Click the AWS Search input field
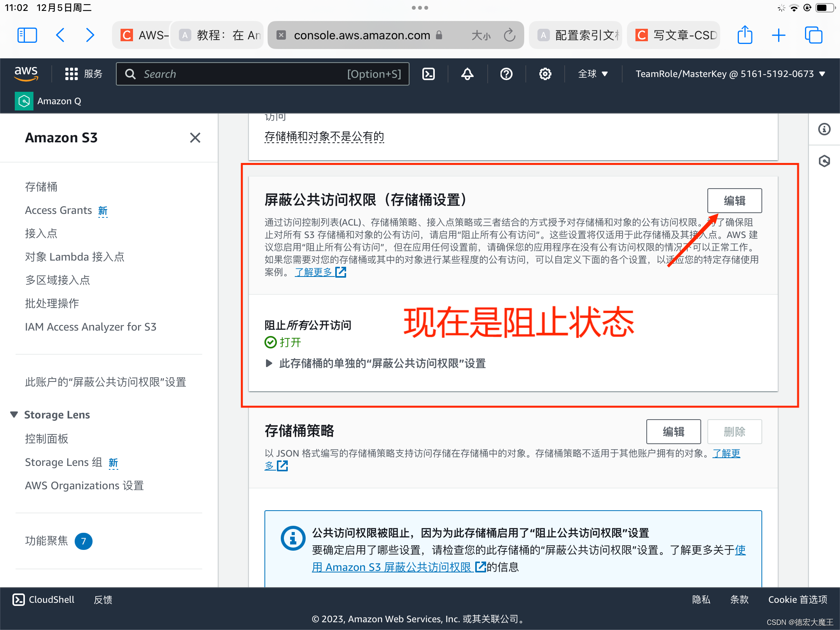The image size is (840, 630). (x=262, y=74)
